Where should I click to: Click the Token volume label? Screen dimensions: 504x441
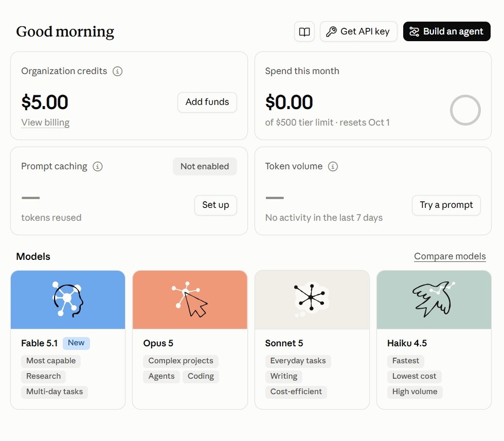pyautogui.click(x=294, y=166)
